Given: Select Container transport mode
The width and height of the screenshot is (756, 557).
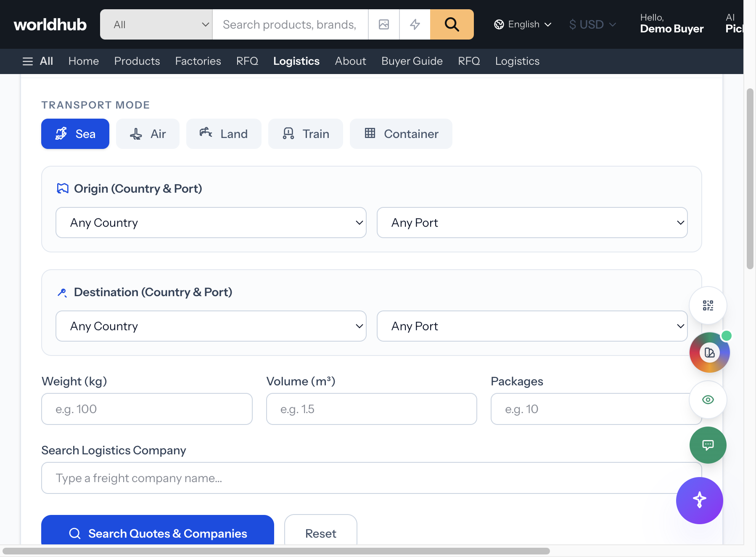Looking at the screenshot, I should (x=401, y=134).
